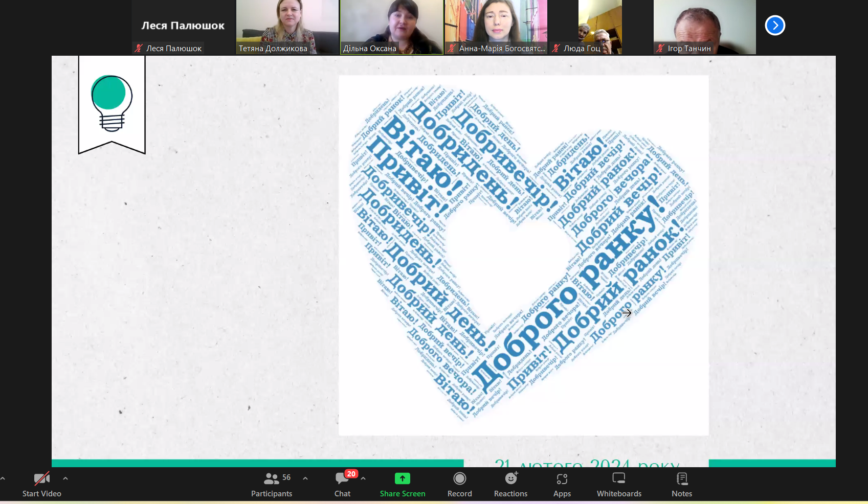Open the Apps panel
Image resolution: width=868 pixels, height=504 pixels.
(562, 484)
